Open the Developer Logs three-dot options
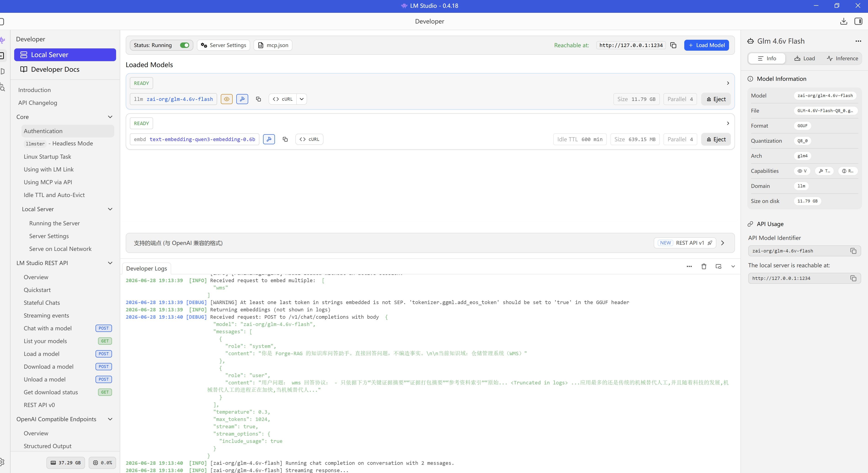This screenshot has height=473, width=868. point(689,266)
